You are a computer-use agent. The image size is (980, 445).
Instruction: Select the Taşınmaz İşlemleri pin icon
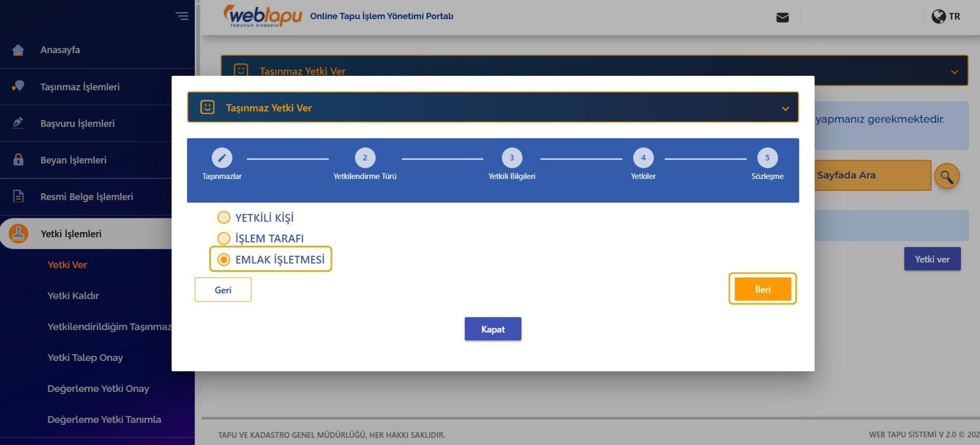pos(18,86)
